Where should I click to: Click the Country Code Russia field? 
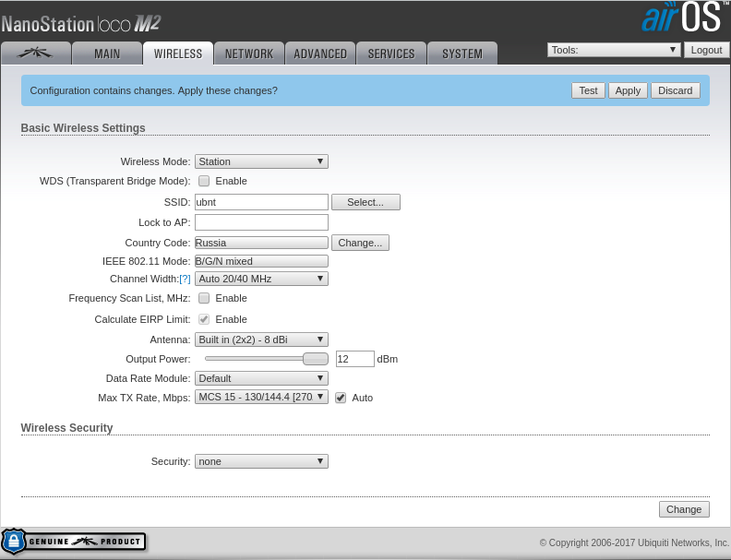[x=261, y=243]
